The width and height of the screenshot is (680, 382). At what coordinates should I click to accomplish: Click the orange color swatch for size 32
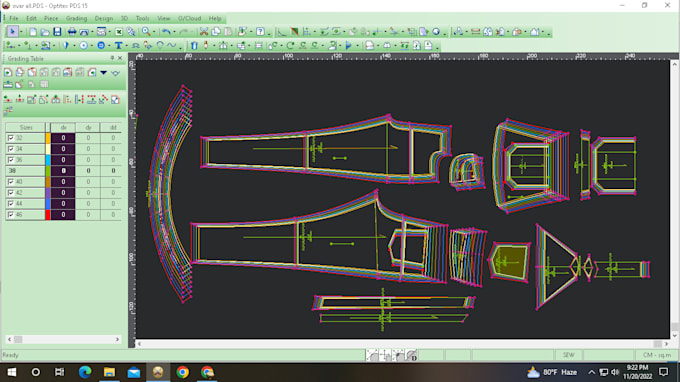(48, 138)
